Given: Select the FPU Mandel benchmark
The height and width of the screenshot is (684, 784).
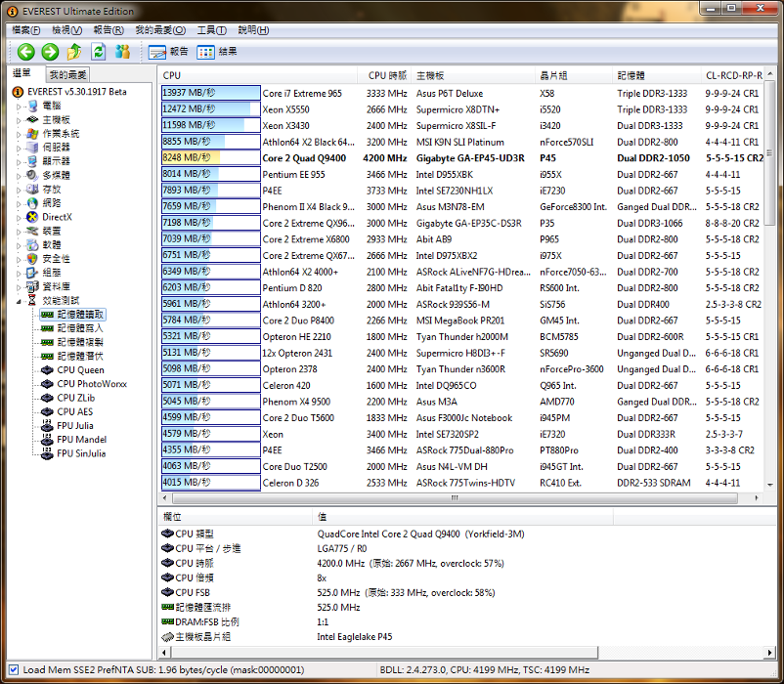Looking at the screenshot, I should 81,440.
